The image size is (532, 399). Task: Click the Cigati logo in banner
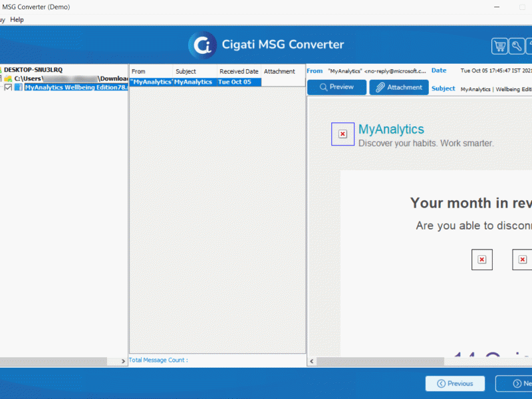click(203, 45)
